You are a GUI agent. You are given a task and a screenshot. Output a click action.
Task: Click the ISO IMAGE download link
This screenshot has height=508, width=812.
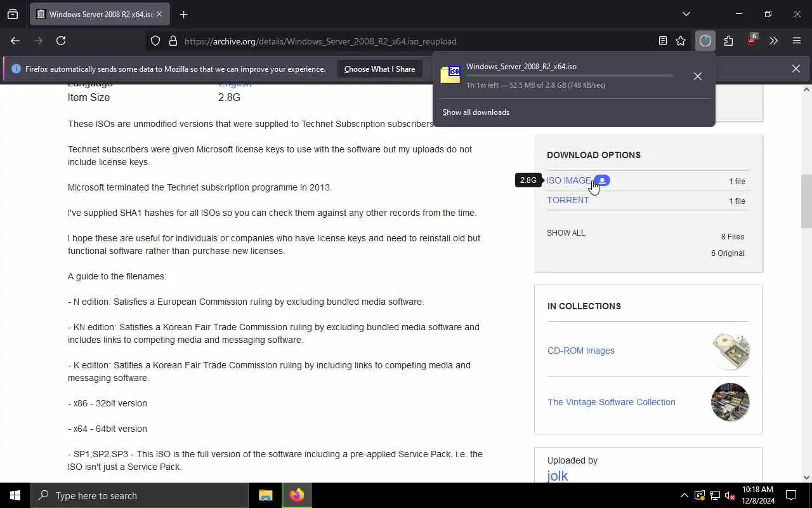coord(568,180)
